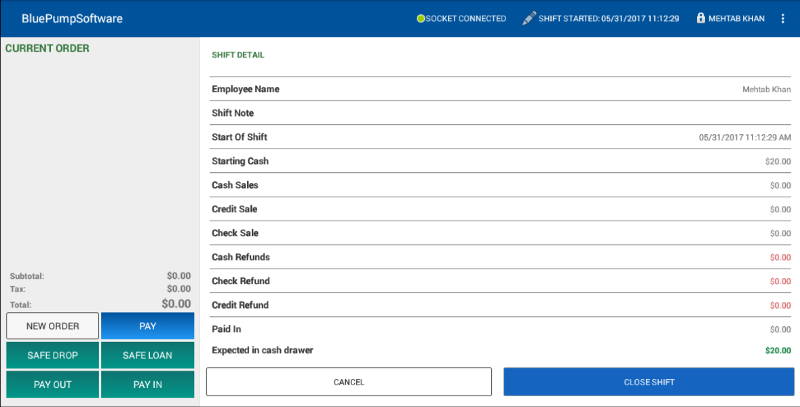Image resolution: width=800 pixels, height=407 pixels.
Task: Click the PAY button
Action: 147,326
